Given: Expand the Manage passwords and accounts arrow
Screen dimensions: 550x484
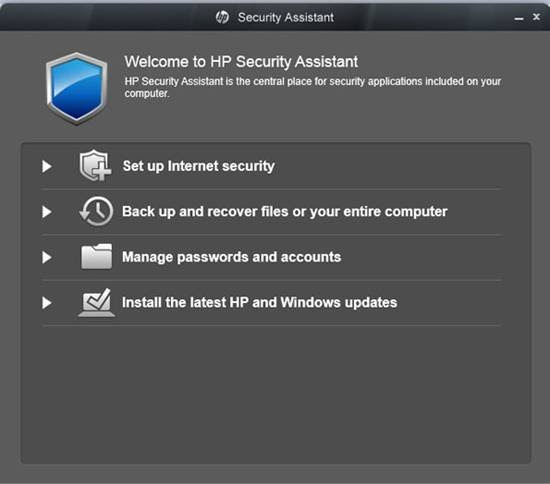Looking at the screenshot, I should [47, 257].
